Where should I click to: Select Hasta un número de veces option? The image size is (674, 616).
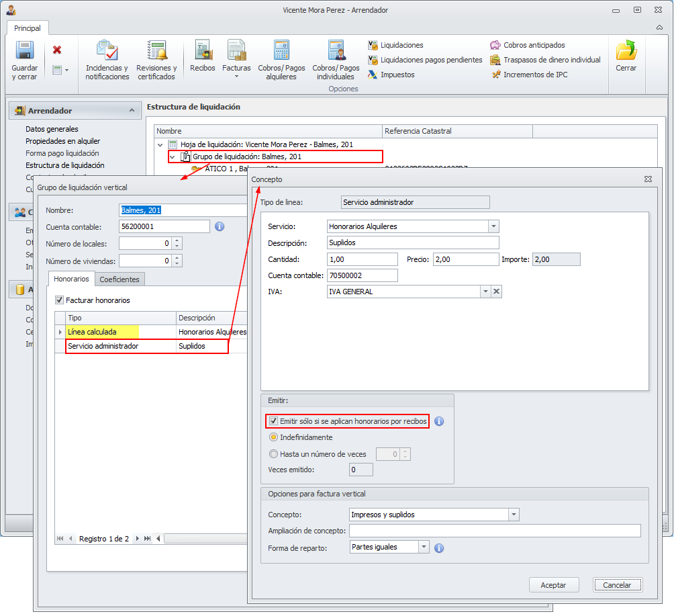(273, 454)
